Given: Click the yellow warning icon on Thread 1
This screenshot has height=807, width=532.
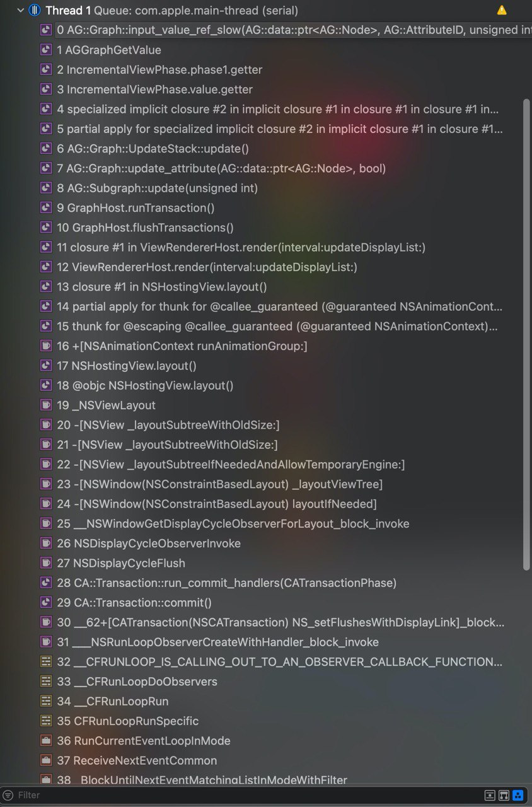Looking at the screenshot, I should (502, 10).
